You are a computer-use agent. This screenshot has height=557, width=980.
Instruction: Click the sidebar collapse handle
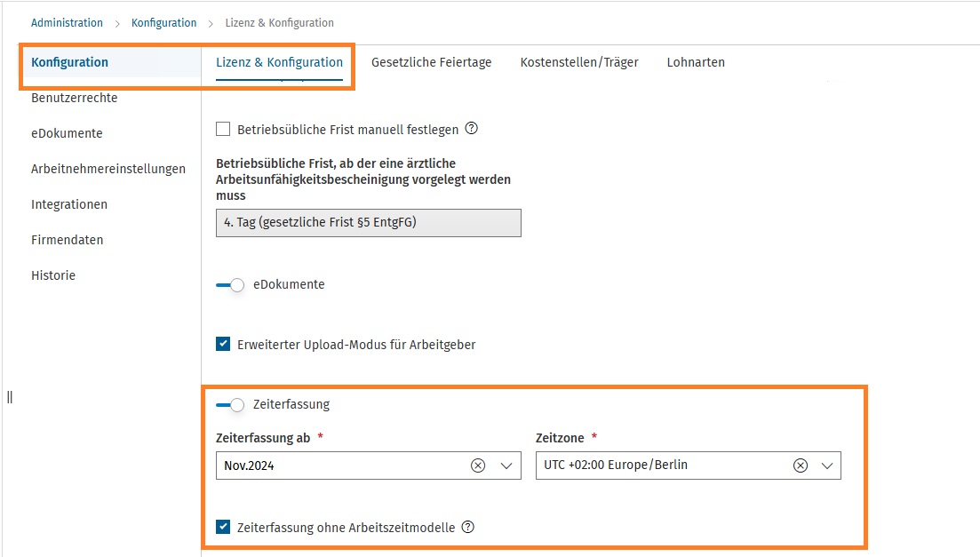click(10, 397)
